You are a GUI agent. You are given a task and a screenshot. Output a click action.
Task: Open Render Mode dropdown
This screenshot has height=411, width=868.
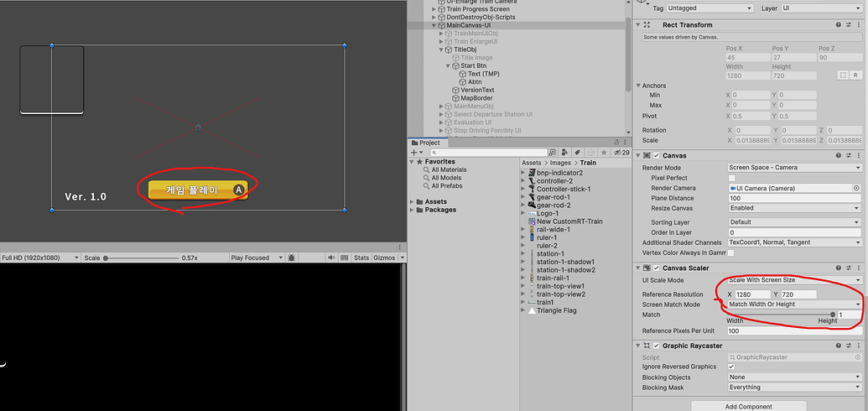(795, 168)
